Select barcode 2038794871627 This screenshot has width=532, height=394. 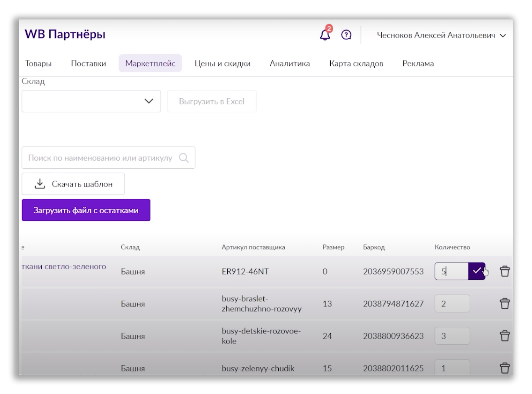393,303
